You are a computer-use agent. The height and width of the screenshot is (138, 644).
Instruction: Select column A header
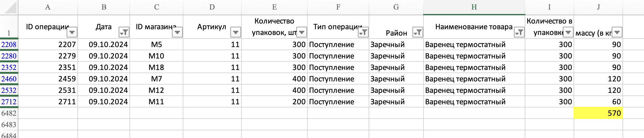tap(48, 7)
